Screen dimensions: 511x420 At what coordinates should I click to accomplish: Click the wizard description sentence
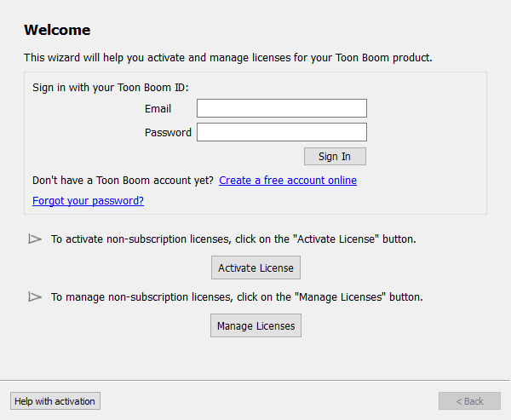click(x=228, y=58)
